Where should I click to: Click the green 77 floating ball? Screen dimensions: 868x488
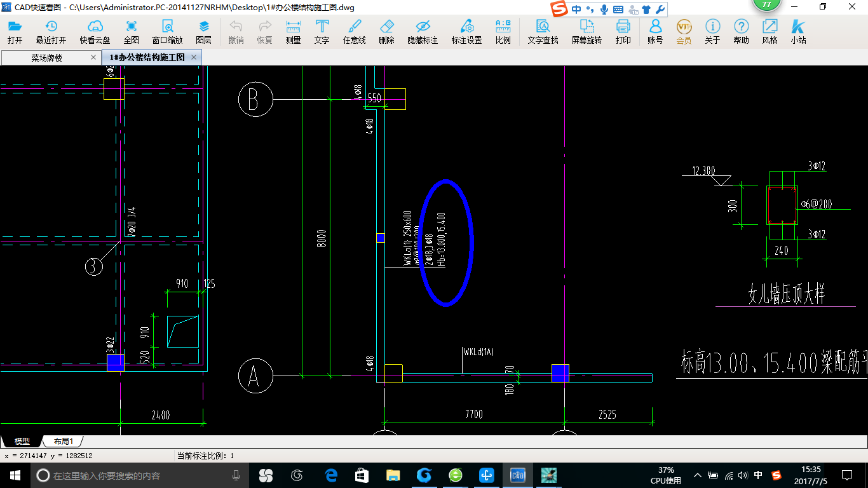(x=766, y=5)
